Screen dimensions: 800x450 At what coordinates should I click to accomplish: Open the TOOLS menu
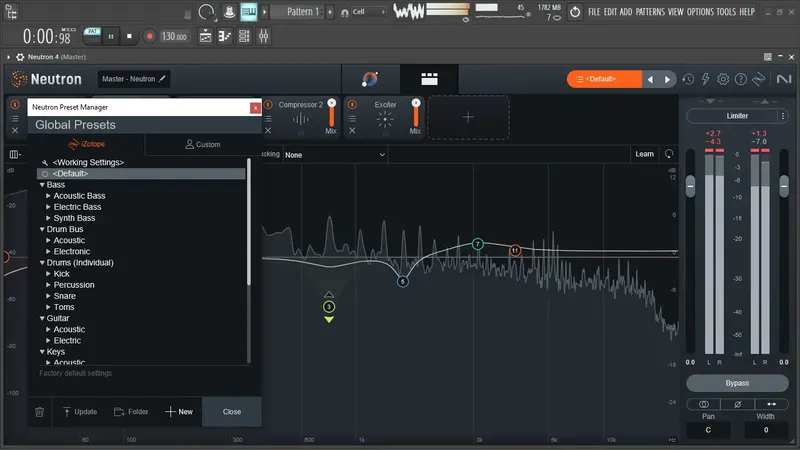pos(726,12)
